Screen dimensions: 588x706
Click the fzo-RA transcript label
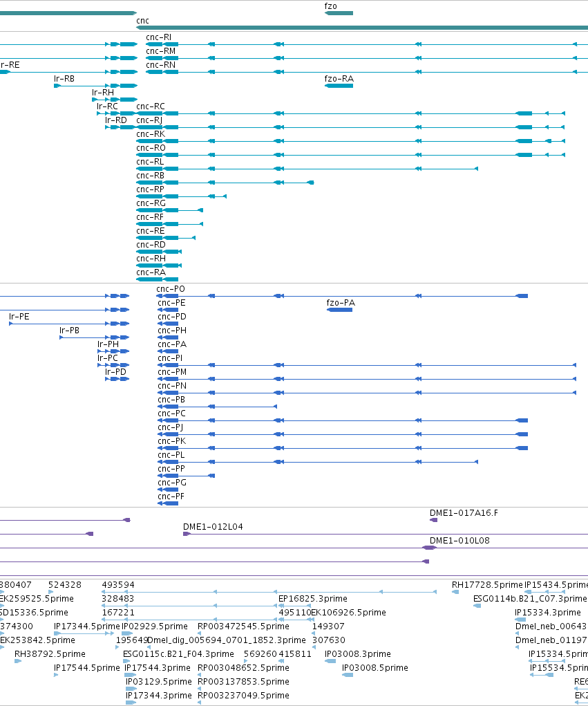click(x=339, y=79)
